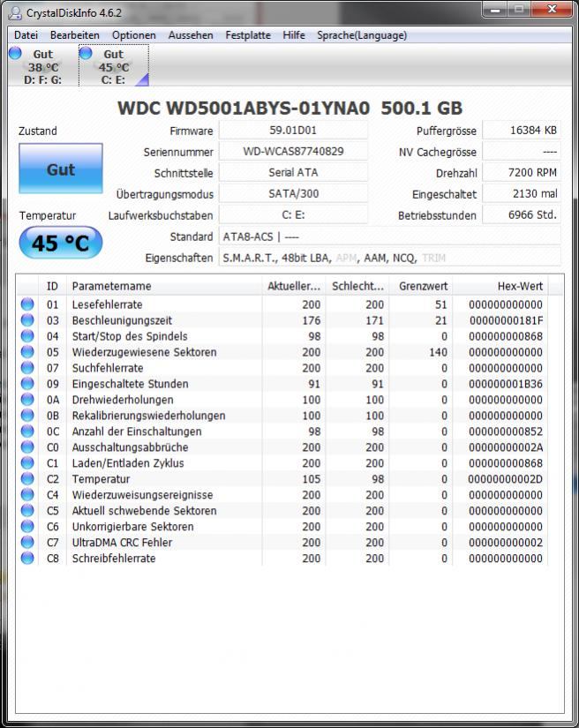Click the serial number field WD-WCAS87740829
579x728 pixels.
click(293, 152)
